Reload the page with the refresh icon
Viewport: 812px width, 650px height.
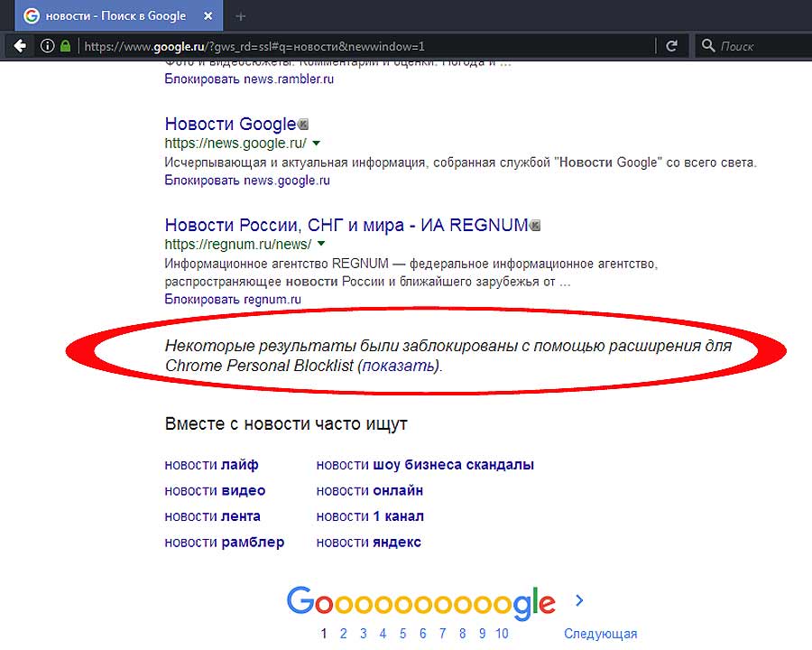pos(671,46)
